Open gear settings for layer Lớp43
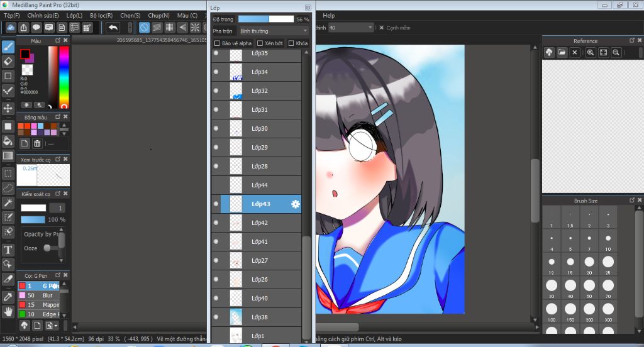The height and width of the screenshot is (347, 644). (x=296, y=204)
